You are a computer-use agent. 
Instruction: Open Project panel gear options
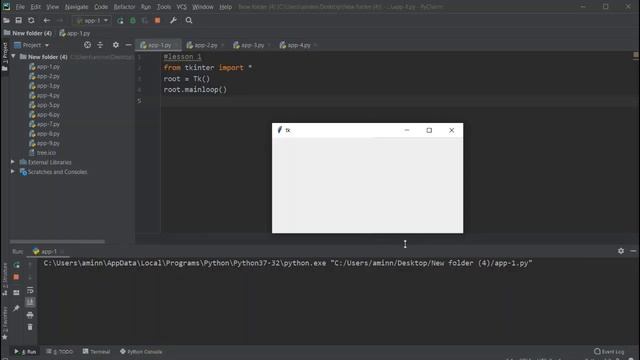(x=116, y=45)
